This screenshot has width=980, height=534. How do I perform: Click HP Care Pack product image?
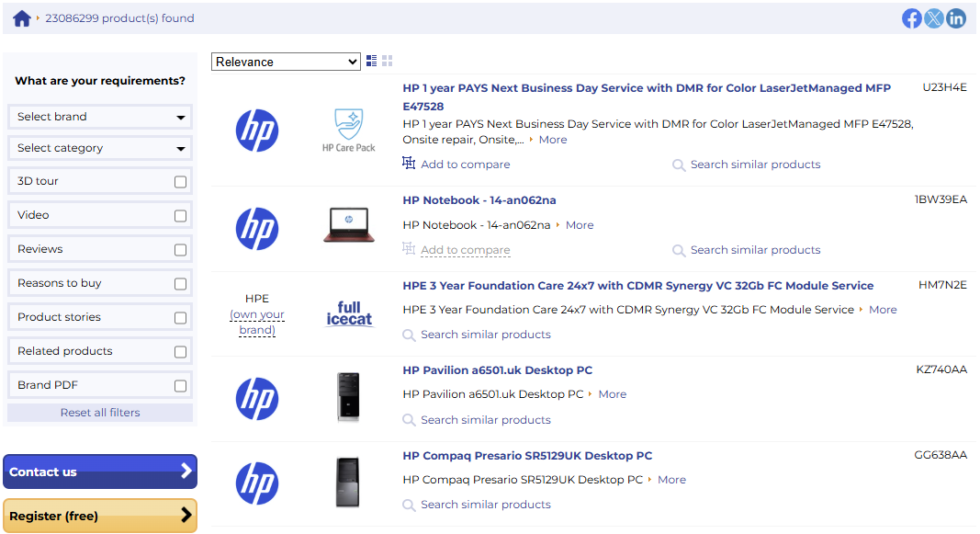click(x=349, y=131)
